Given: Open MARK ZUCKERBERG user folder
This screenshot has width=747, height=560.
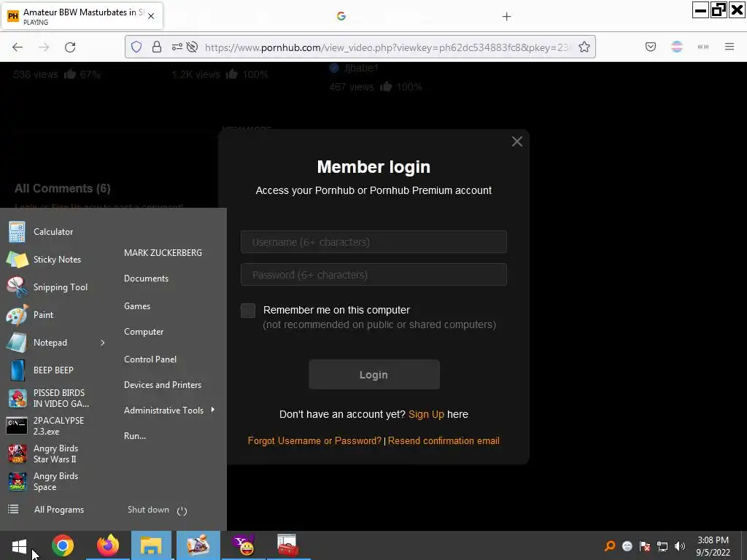Looking at the screenshot, I should 163,253.
